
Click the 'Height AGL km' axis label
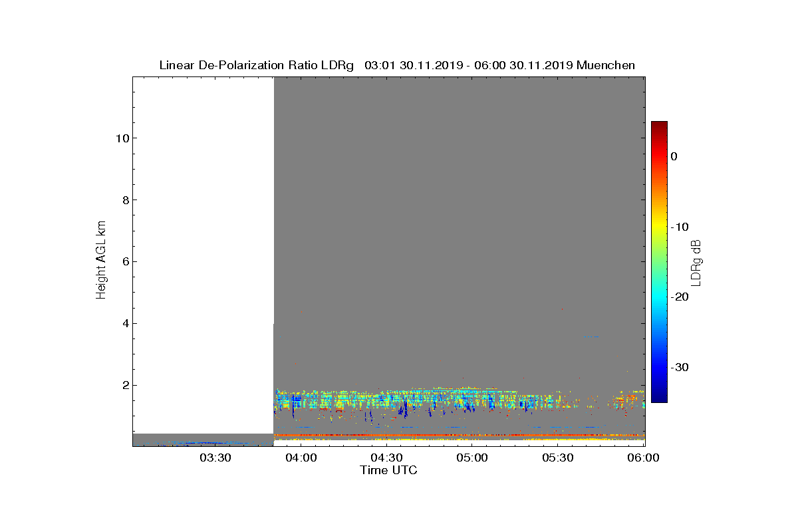pyautogui.click(x=101, y=261)
